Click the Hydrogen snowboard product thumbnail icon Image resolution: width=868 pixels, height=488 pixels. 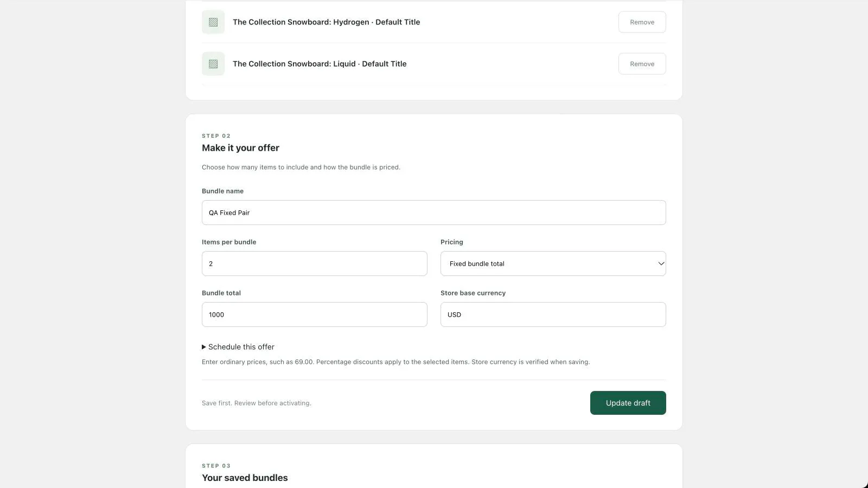[x=213, y=22]
